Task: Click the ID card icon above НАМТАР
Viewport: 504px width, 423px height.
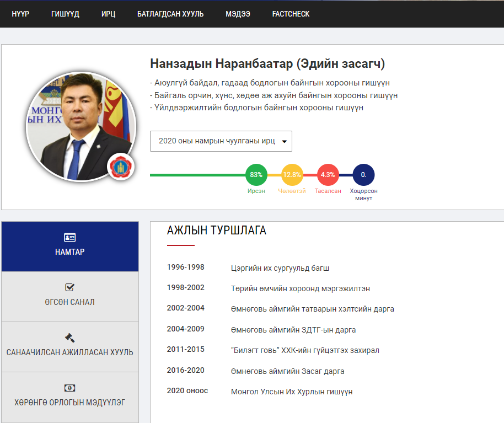Action: pyautogui.click(x=70, y=238)
